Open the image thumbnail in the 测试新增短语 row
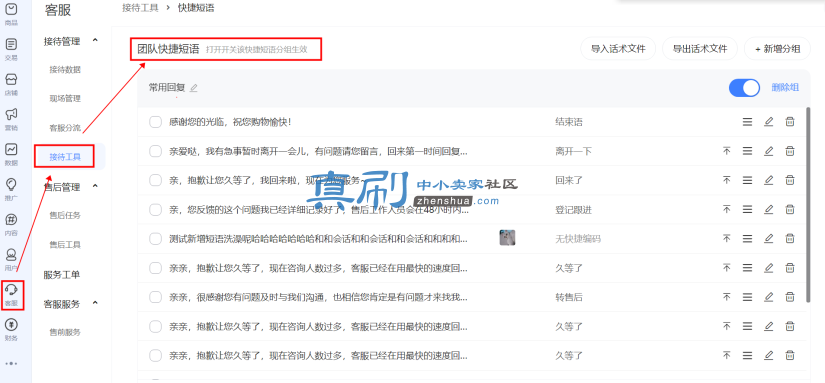825x383 pixels. 507,238
